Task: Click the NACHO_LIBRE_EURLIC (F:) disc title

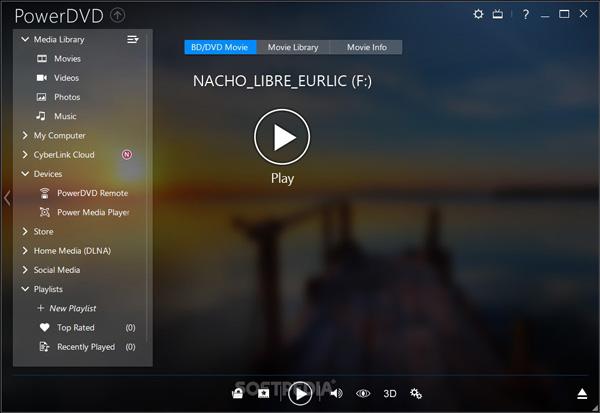Action: click(x=282, y=81)
